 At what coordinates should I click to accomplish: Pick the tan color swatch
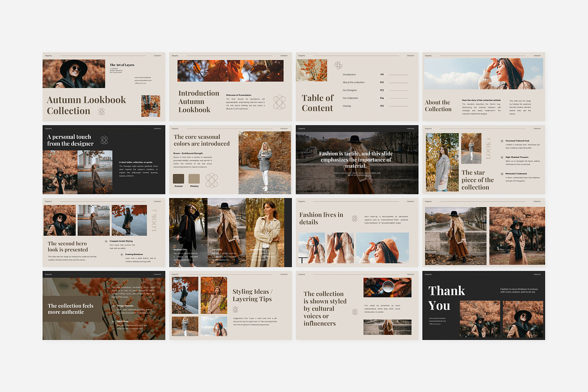(x=194, y=178)
